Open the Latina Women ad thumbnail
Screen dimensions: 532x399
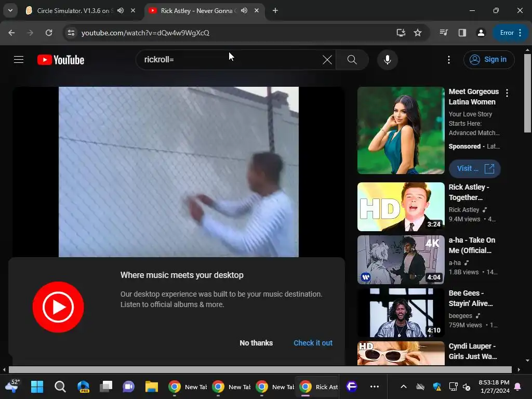pyautogui.click(x=401, y=130)
